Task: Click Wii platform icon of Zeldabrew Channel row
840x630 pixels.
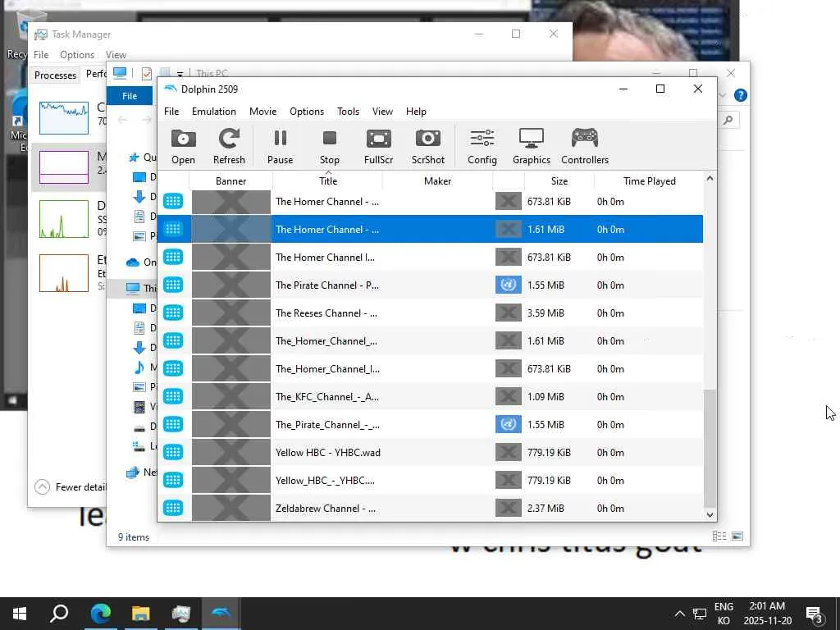Action: [x=173, y=508]
